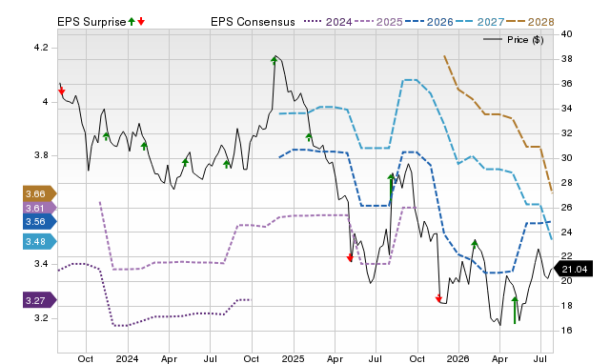The width and height of the screenshot is (610, 364).
Task: Click the 2024 label on the time axis
Action: (127, 358)
